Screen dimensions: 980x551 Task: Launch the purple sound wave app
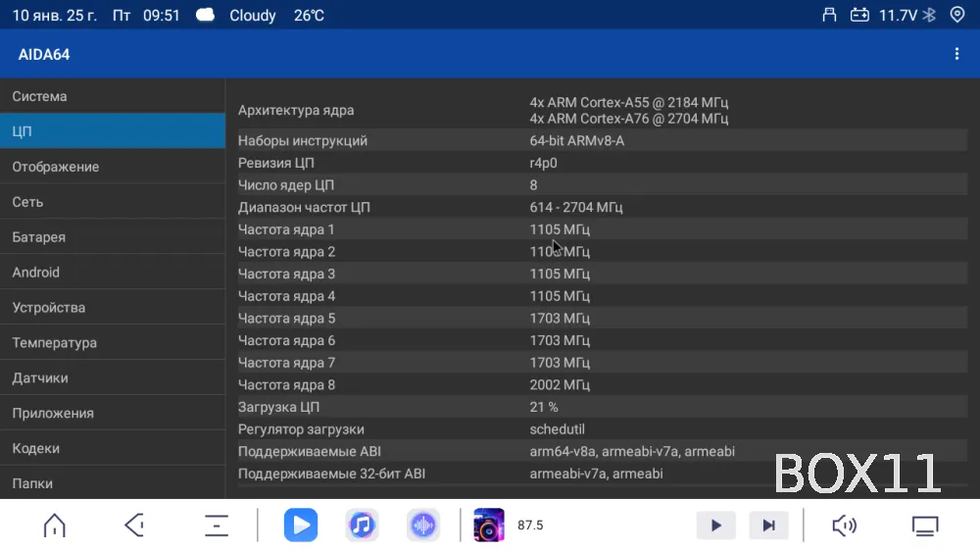423,525
